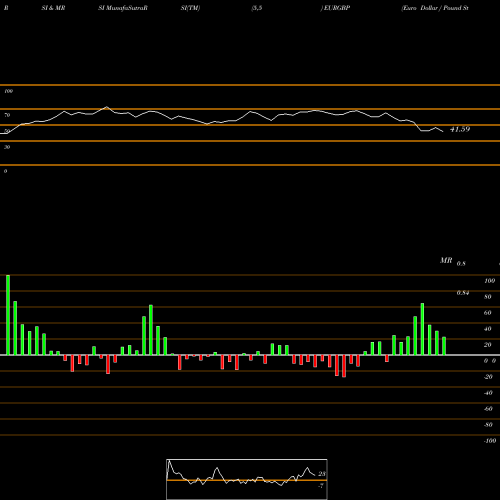
Task: Click the histogram axis label 60
Action: pos(488,313)
